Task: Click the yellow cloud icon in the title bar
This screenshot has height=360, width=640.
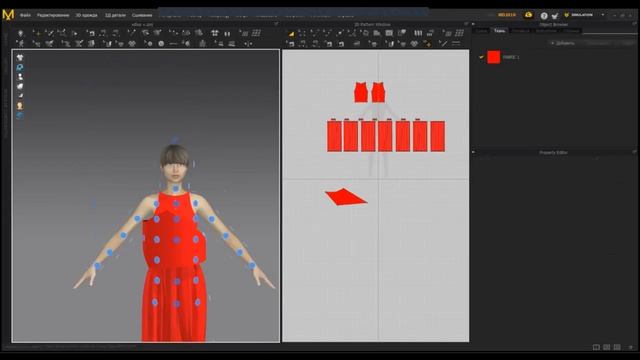Action: 529,15
